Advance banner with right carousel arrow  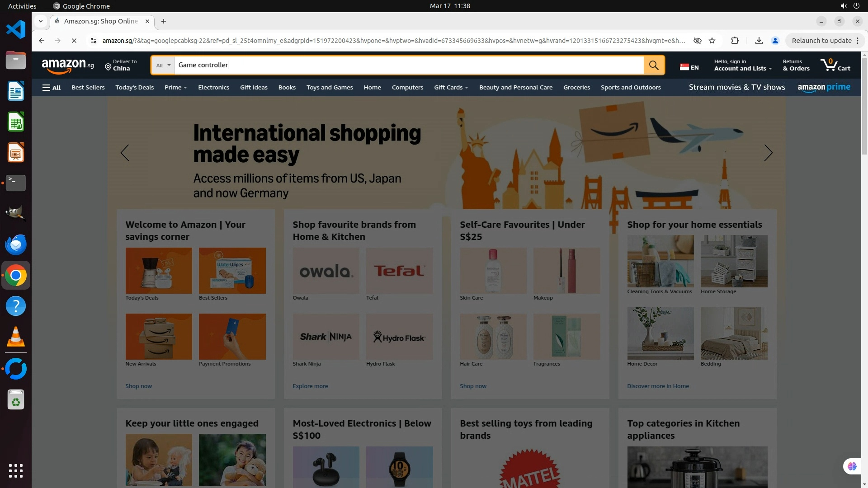coord(768,153)
